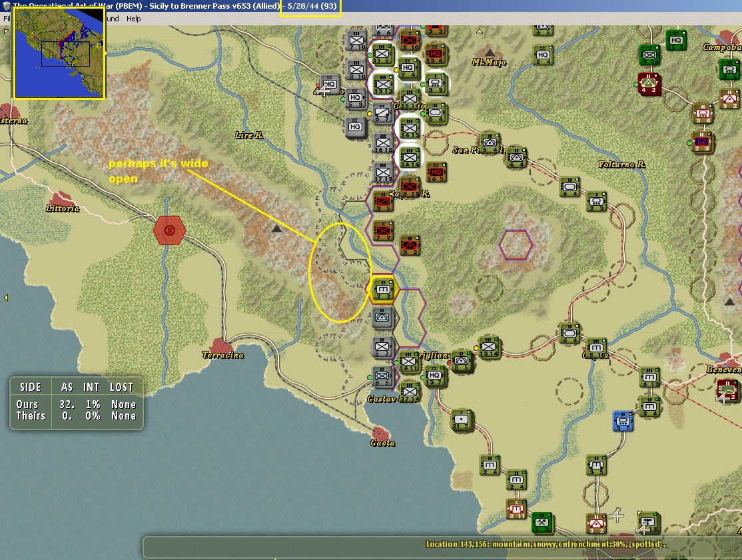The height and width of the screenshot is (560, 742).
Task: Click the Volturno R. map label
Action: pyautogui.click(x=622, y=164)
